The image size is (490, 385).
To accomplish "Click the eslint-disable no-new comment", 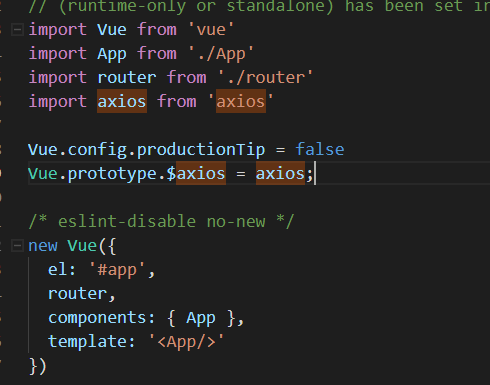I will (x=161, y=222).
